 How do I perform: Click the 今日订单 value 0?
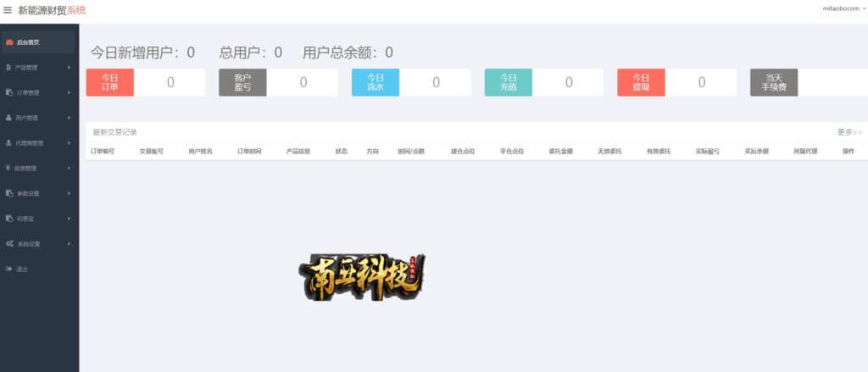pos(170,82)
